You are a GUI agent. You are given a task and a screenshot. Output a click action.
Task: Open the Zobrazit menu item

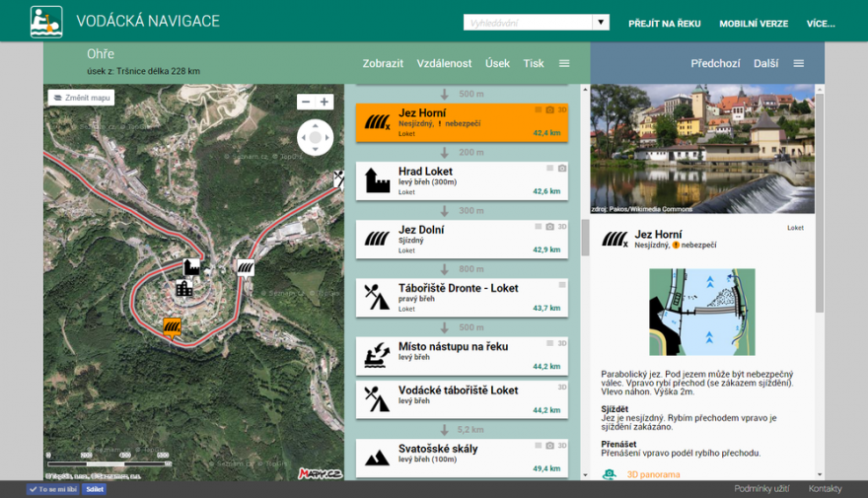point(383,63)
